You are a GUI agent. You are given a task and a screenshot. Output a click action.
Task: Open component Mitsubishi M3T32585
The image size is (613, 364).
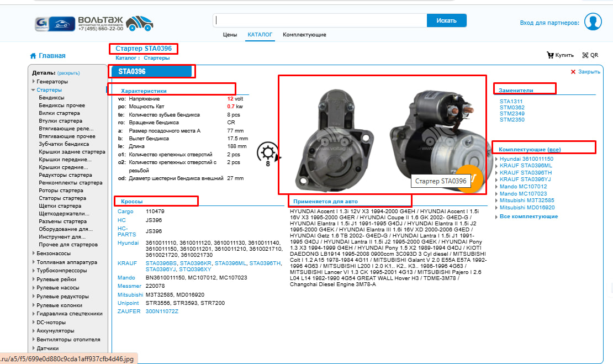point(527,200)
